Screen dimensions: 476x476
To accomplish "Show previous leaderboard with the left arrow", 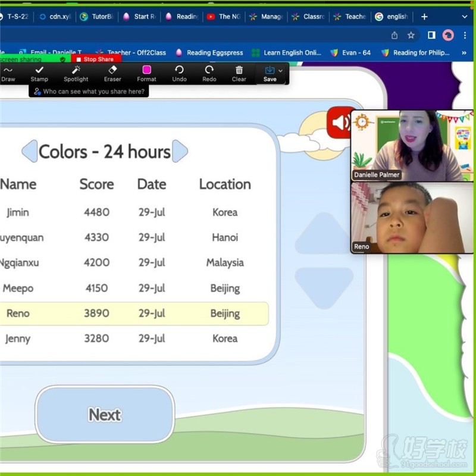I will coord(29,151).
